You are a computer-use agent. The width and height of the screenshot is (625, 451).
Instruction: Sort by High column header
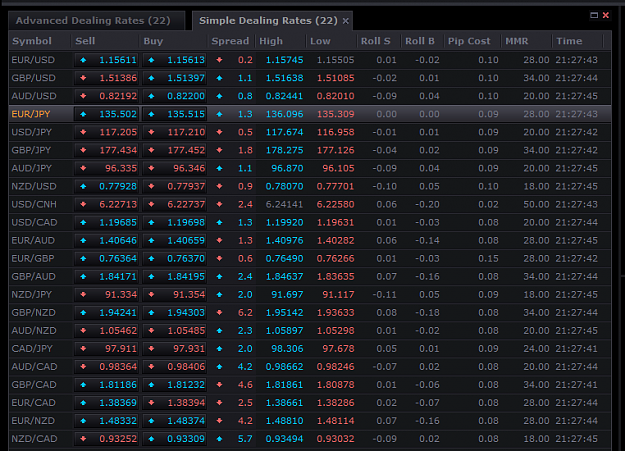pyautogui.click(x=280, y=41)
